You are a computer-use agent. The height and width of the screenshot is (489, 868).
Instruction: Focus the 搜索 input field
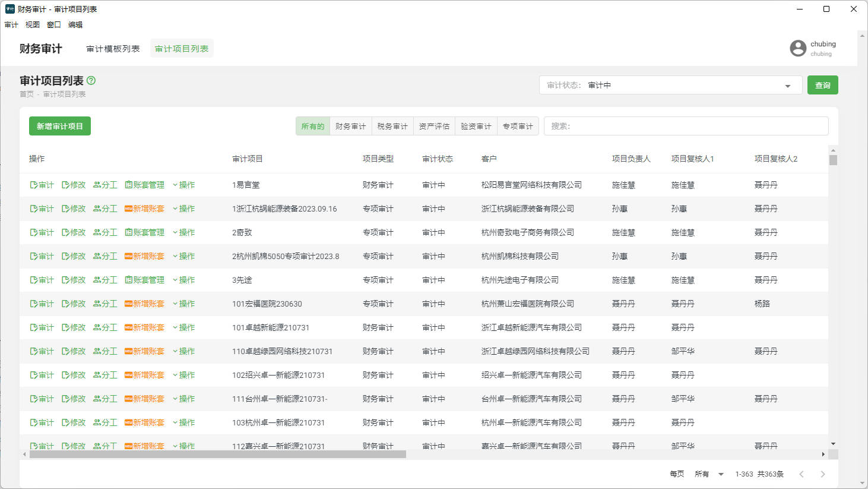point(686,126)
